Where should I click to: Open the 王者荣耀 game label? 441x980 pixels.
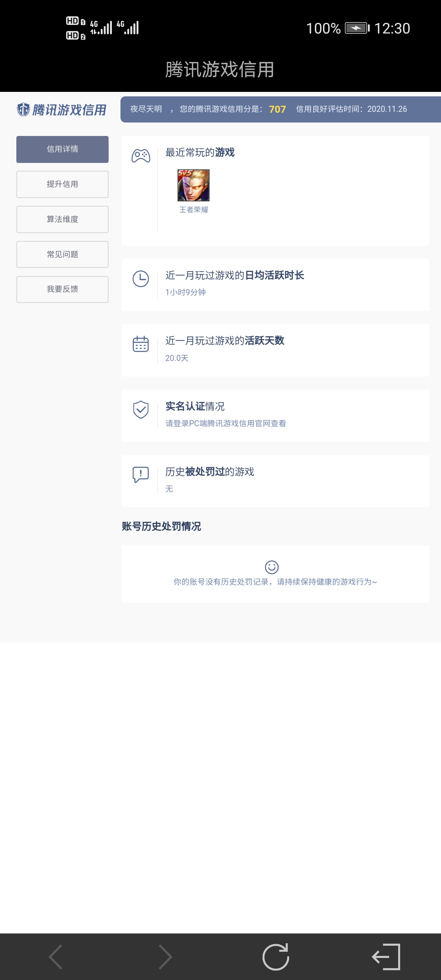194,210
